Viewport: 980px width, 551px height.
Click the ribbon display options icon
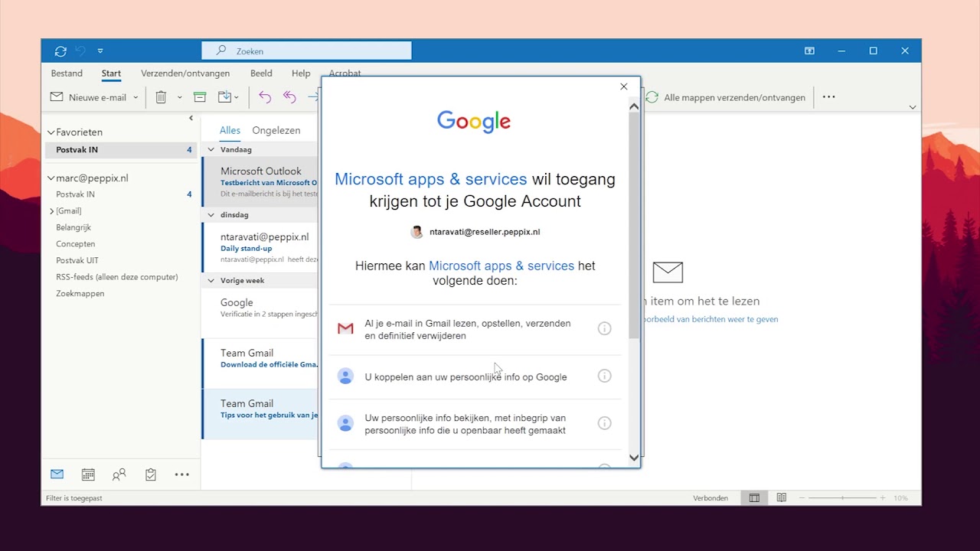pos(809,51)
